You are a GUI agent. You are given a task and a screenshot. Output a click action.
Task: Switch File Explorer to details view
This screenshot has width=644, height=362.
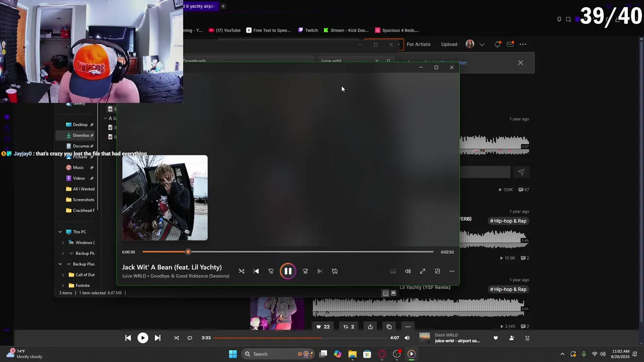(385, 293)
